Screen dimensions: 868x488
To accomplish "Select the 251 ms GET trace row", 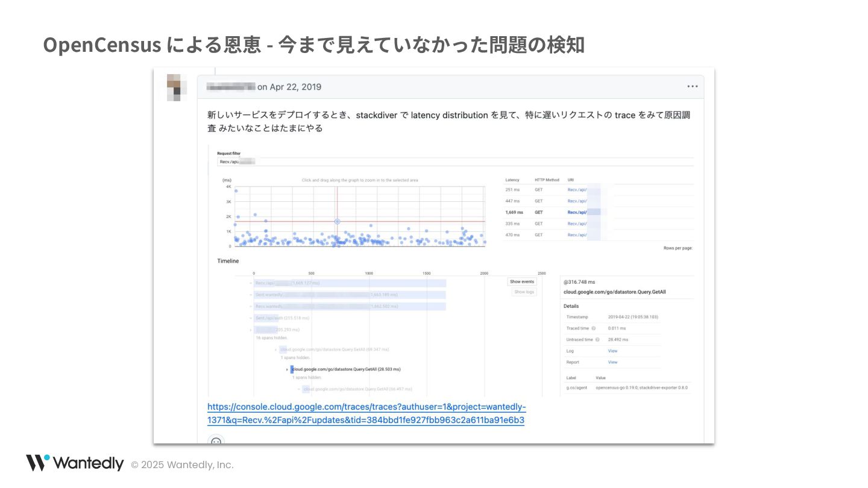I will click(599, 190).
